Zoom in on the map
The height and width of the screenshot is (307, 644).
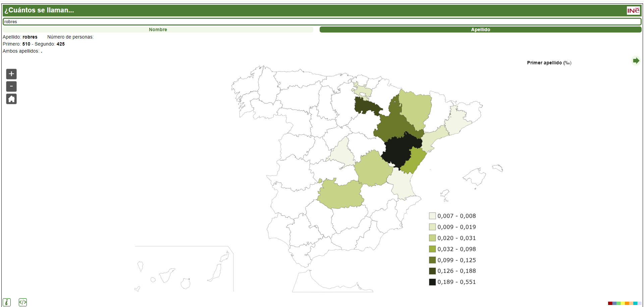point(11,74)
